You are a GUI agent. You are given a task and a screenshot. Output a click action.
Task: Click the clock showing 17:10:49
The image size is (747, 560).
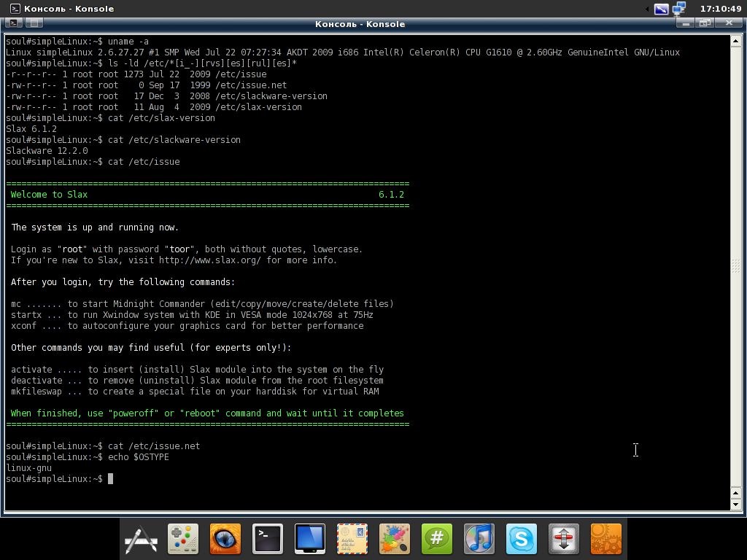(720, 9)
